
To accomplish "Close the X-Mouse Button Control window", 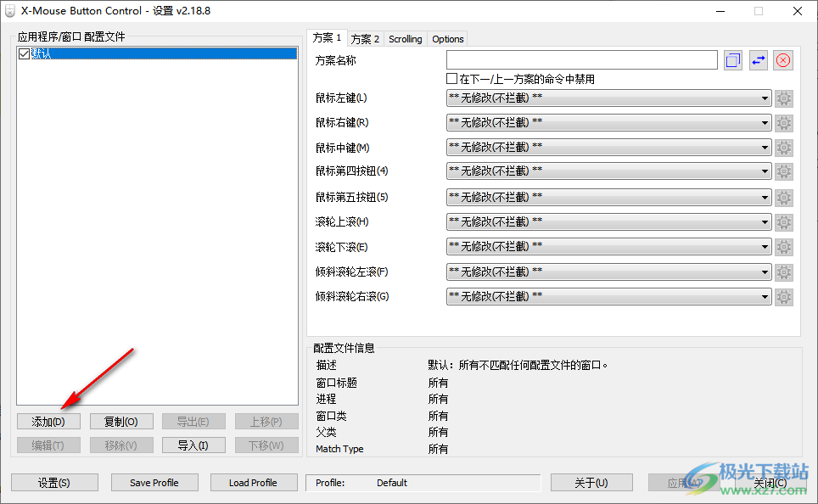I will click(797, 11).
